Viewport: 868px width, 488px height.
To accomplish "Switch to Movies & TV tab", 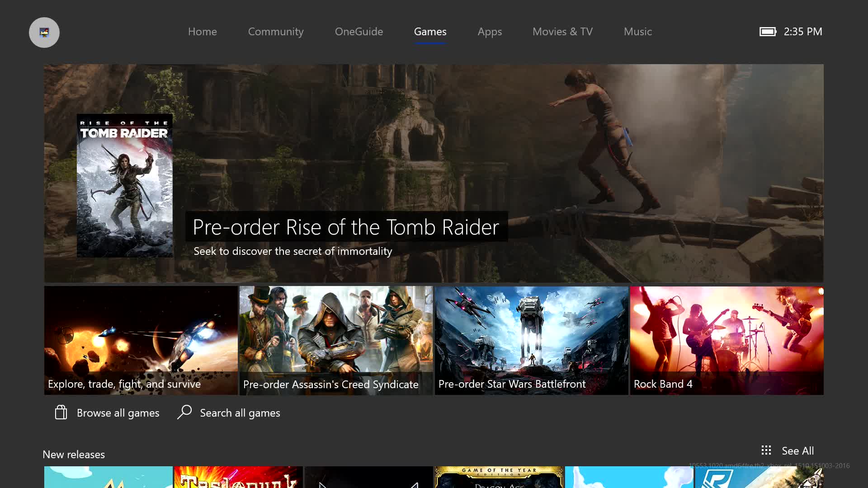I will tap(562, 32).
